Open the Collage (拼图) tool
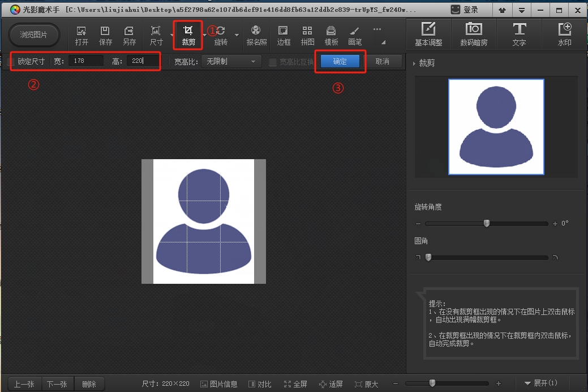Image resolution: width=588 pixels, height=392 pixels. pos(307,35)
